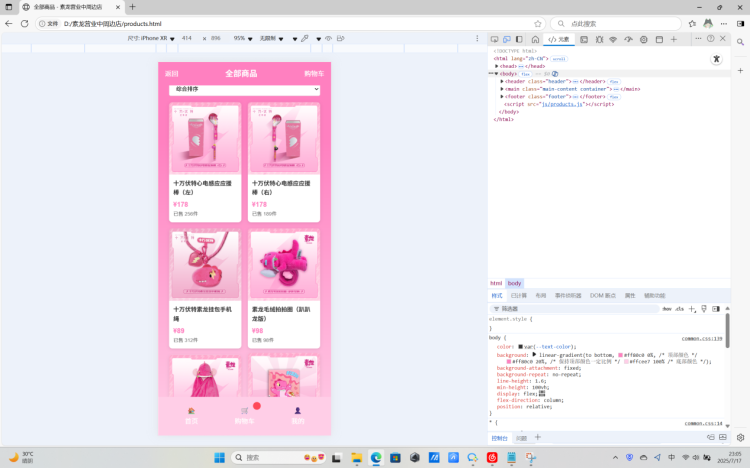Toggle the .cls class editor button
750x468 pixels.
point(679,309)
